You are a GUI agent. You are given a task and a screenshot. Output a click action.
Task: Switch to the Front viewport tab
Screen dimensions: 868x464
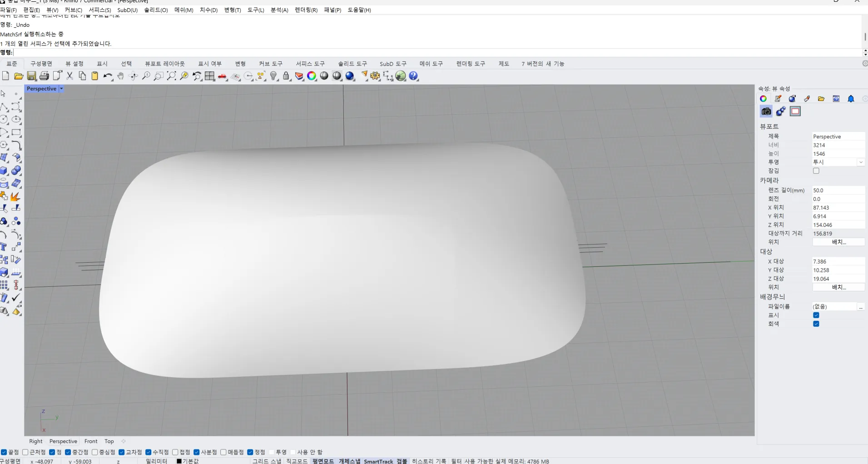91,441
